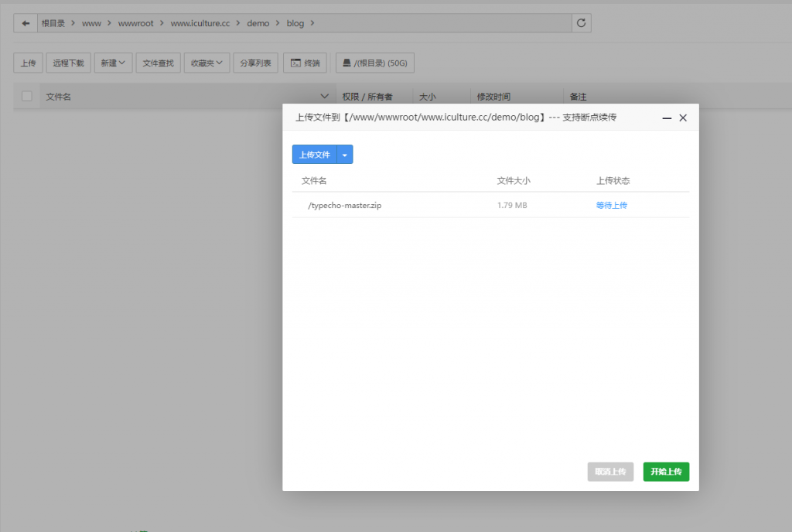792x532 pixels.
Task: Open the 分享列表 share list
Action: [x=255, y=63]
